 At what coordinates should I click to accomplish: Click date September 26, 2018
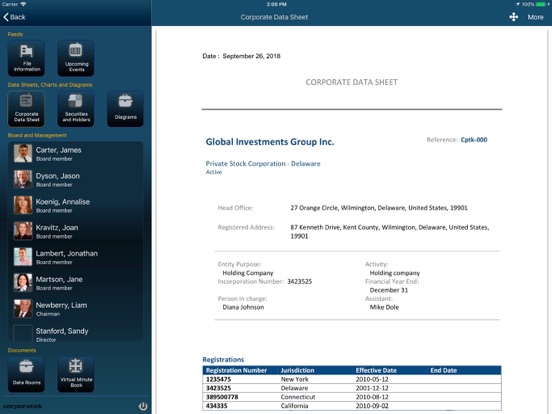(251, 56)
